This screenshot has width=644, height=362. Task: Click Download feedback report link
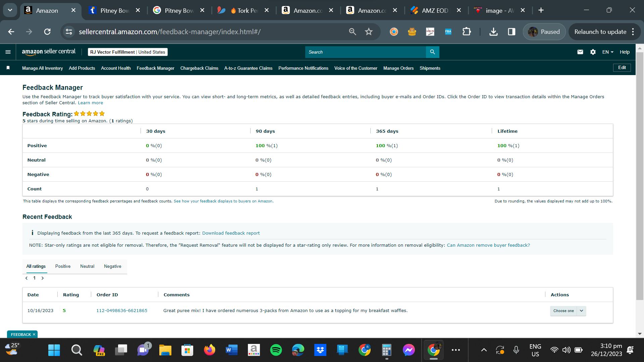(x=231, y=233)
